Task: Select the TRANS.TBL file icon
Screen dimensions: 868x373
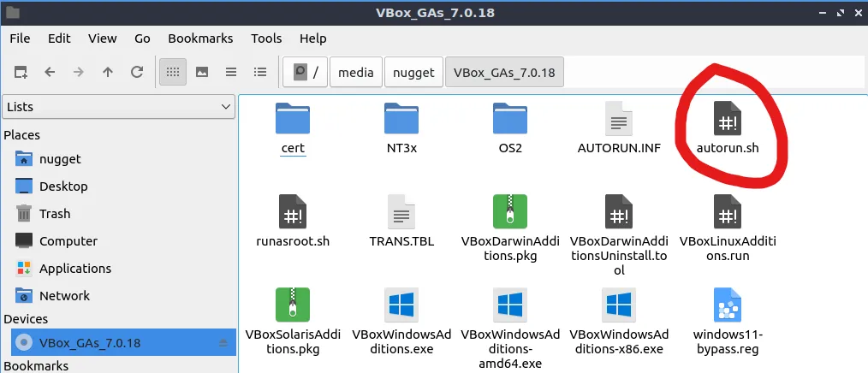Action: 401,211
